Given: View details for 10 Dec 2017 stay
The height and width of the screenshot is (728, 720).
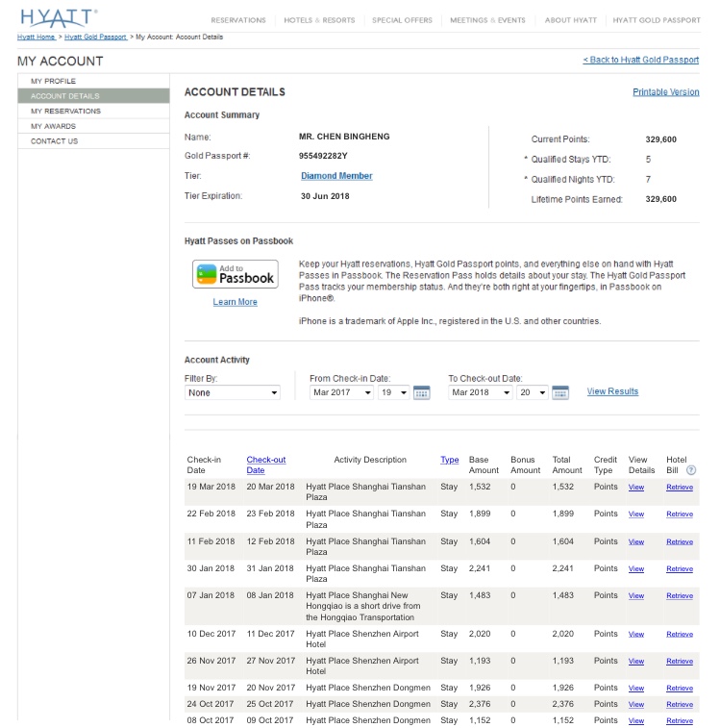Looking at the screenshot, I should click(636, 634).
